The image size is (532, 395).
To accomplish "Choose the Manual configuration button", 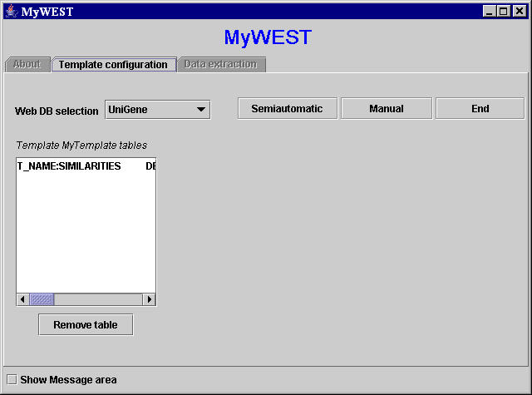I will point(387,109).
